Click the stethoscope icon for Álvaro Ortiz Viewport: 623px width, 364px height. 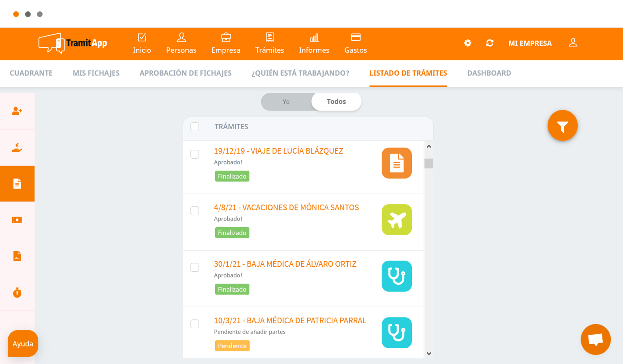coord(397,276)
